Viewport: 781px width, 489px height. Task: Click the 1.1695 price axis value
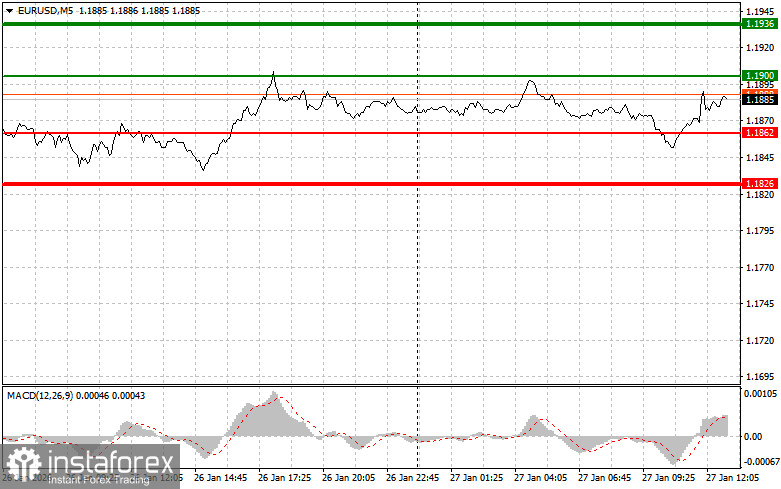[x=760, y=377]
